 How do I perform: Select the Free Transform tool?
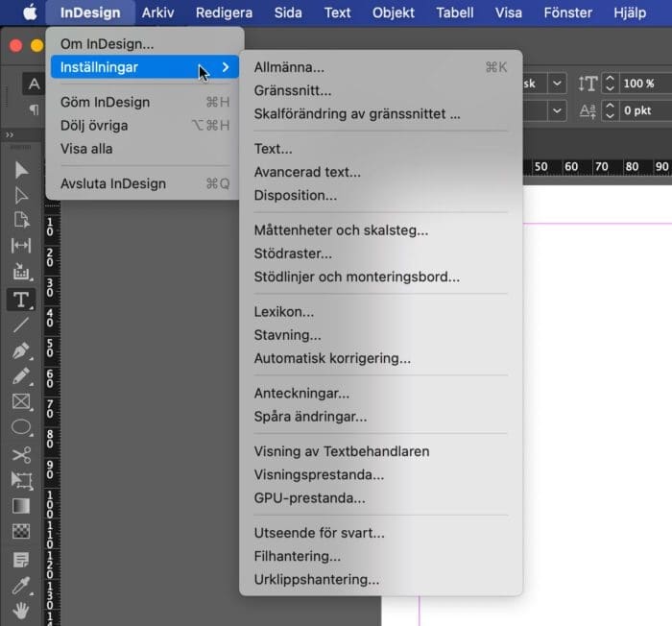click(21, 481)
